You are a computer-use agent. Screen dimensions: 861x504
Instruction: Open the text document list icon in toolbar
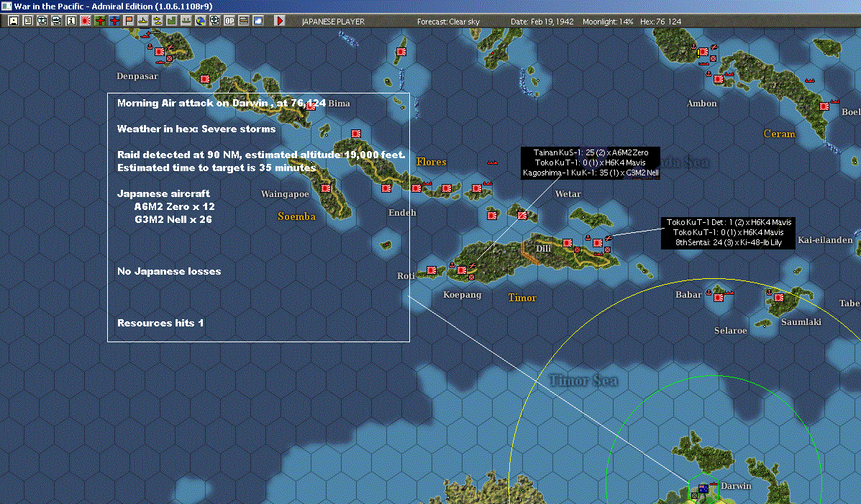pos(28,21)
